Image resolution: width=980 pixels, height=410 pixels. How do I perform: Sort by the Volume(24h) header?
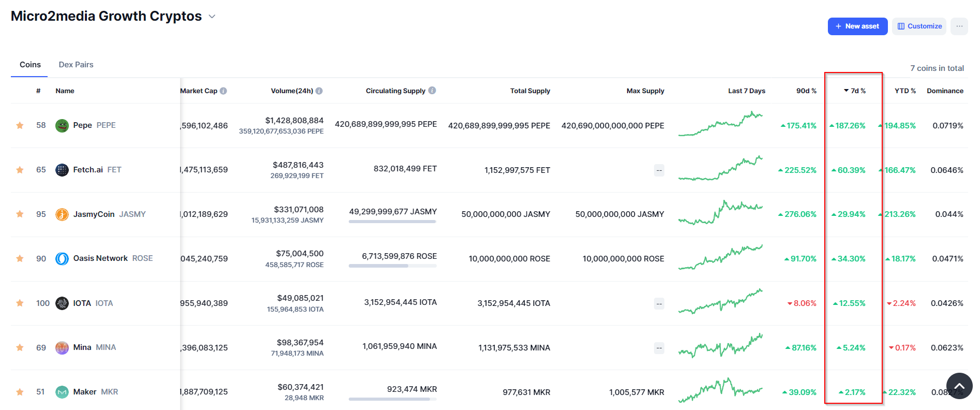click(292, 91)
